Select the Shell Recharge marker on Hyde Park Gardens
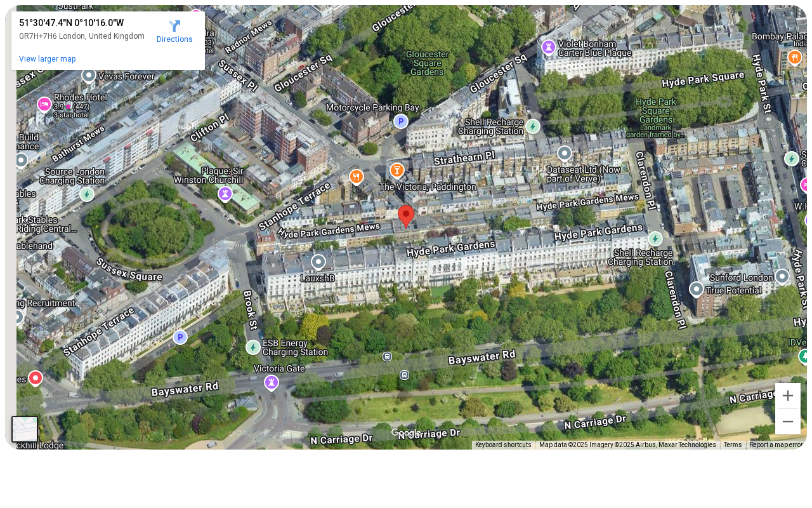812x508 pixels. (x=655, y=239)
